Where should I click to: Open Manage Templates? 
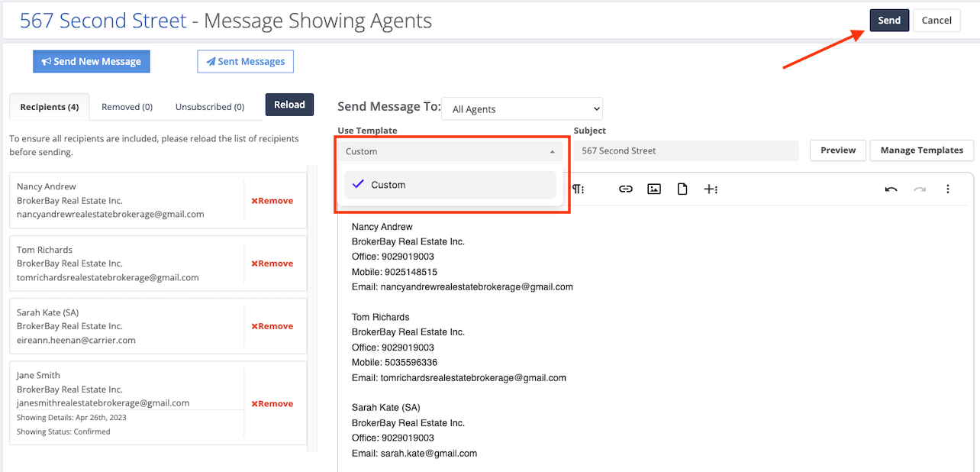(922, 150)
